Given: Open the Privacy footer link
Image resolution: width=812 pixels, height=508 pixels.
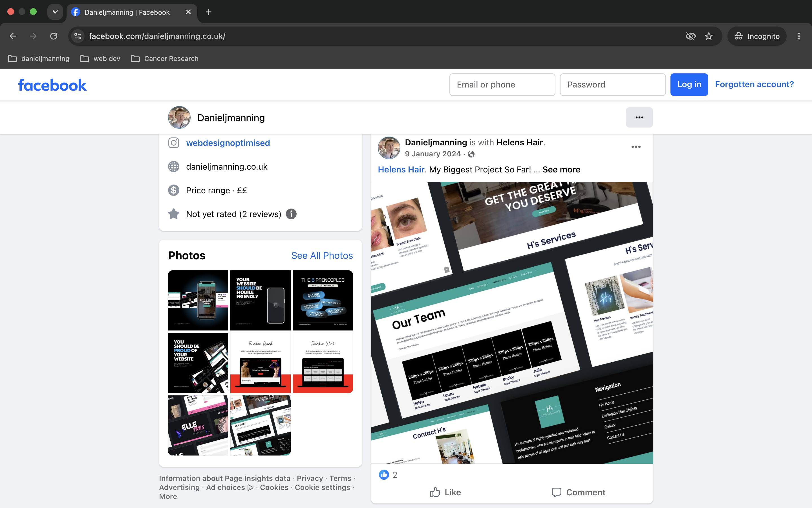Looking at the screenshot, I should point(310,478).
